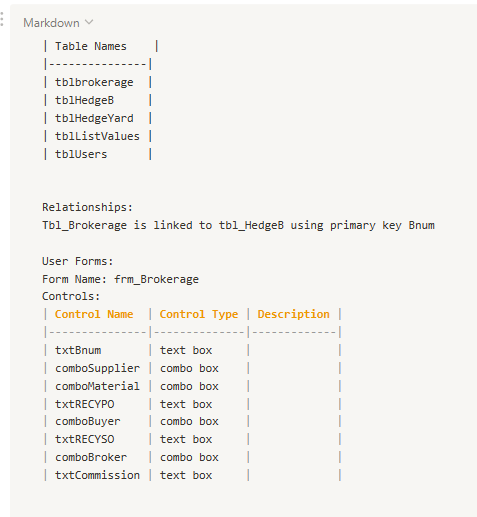The height and width of the screenshot is (517, 477).
Task: Click the block drag handle dots
Action: 2,19
